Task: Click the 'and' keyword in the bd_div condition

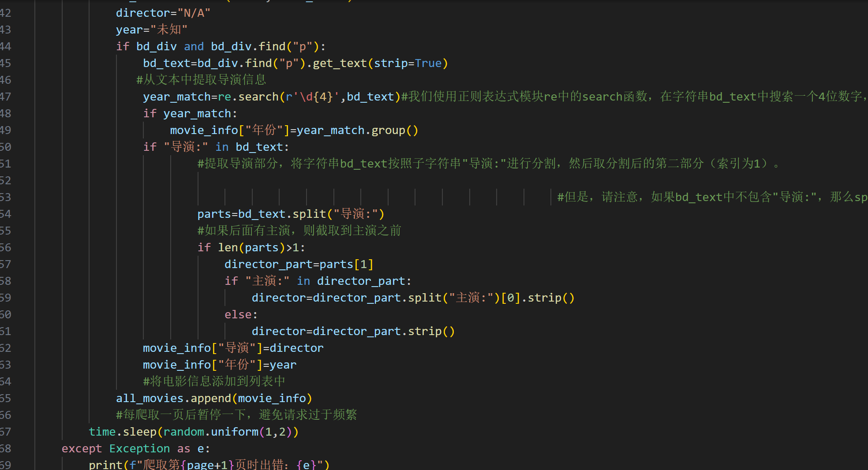Action: point(194,47)
